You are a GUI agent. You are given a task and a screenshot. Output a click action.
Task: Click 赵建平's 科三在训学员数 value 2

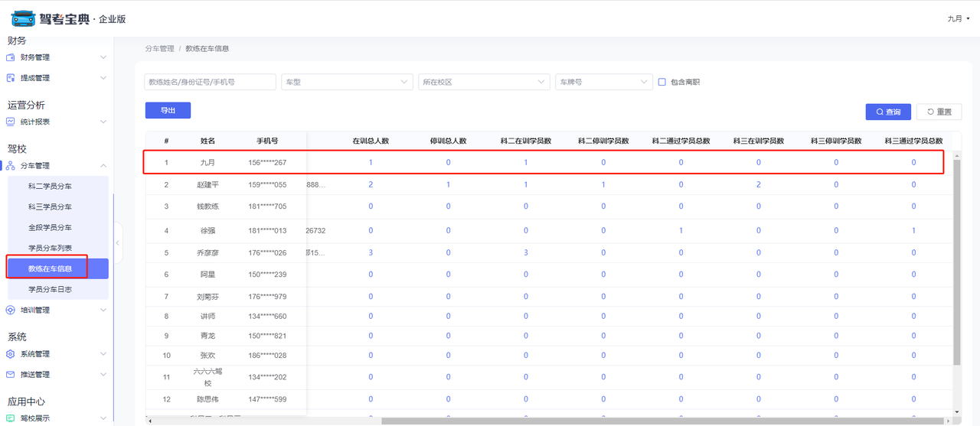[x=759, y=184]
